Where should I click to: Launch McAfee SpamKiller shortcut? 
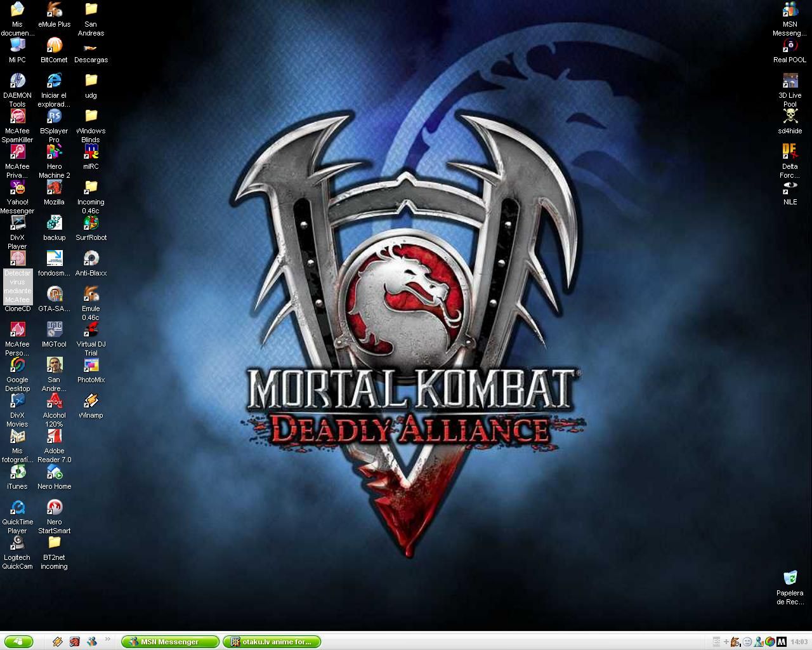point(17,116)
